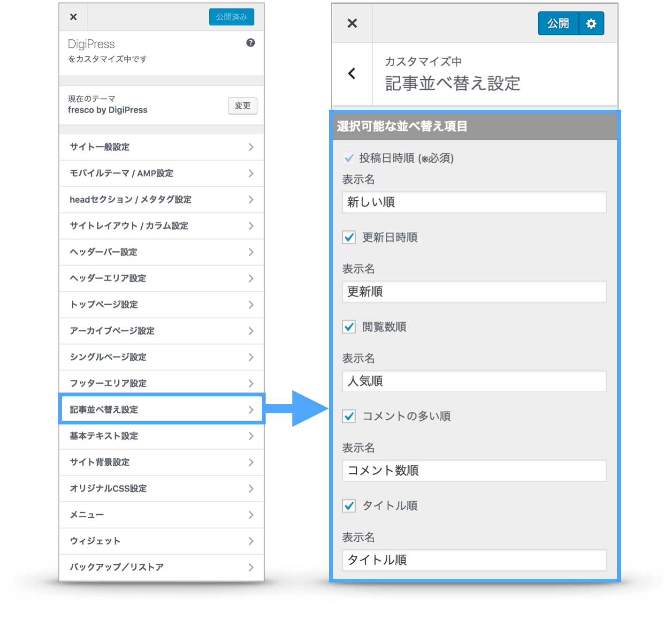This screenshot has height=620, width=672.
Task: Go back with the left chevron arrow
Action: tap(352, 74)
